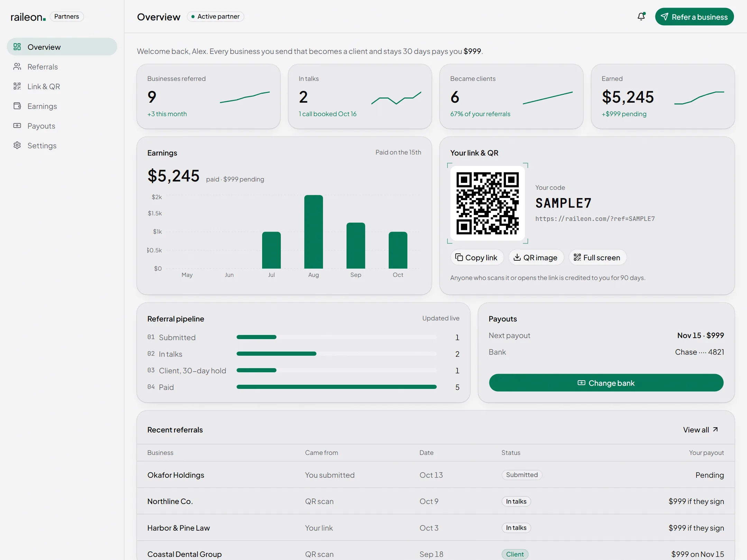Click the Nov 15 · $999 next payout

point(701,335)
